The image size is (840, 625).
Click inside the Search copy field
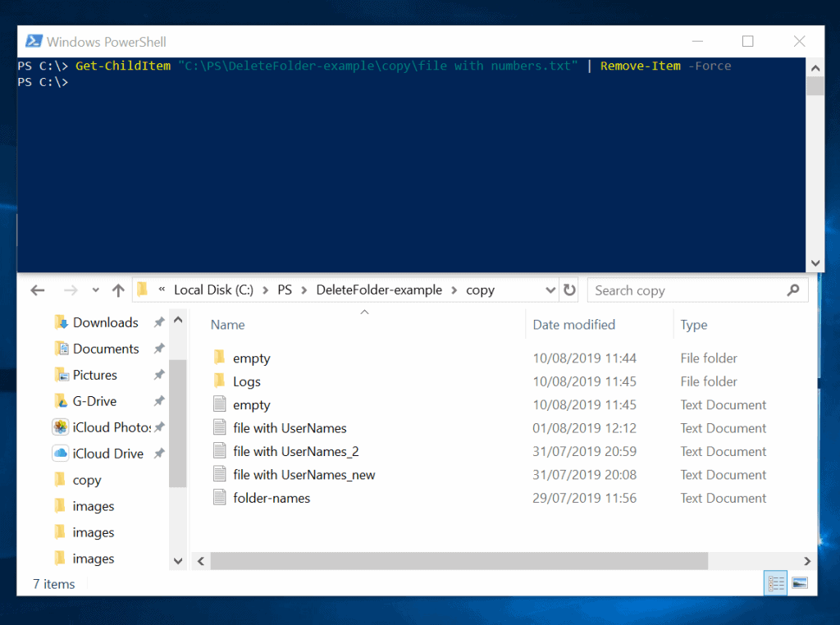point(689,290)
